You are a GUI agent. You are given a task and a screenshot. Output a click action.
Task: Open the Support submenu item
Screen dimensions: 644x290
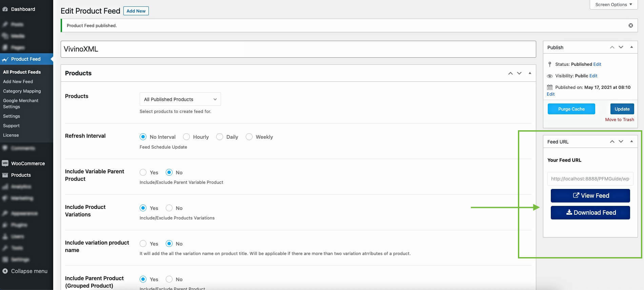pyautogui.click(x=11, y=125)
